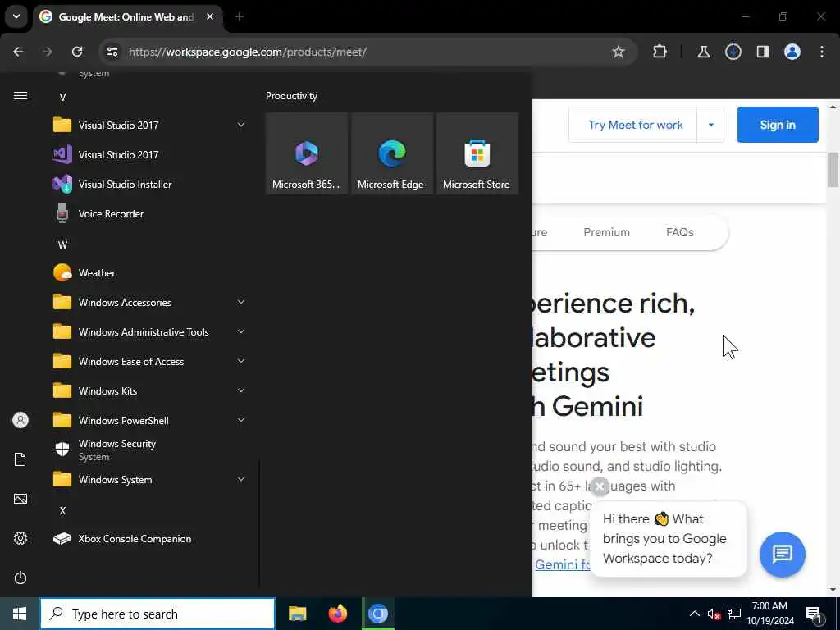840x630 pixels.
Task: Click Try Meet for work button
Action: pos(633,125)
